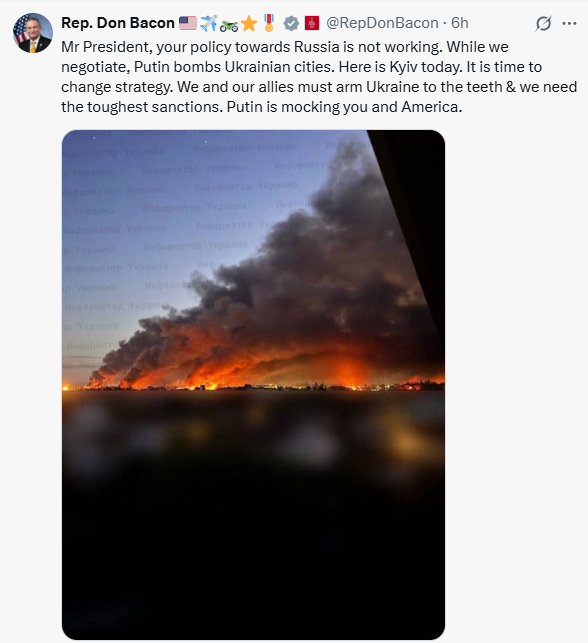Click the verified checkmark badge
Screen dimensions: 588x643
[291, 23]
